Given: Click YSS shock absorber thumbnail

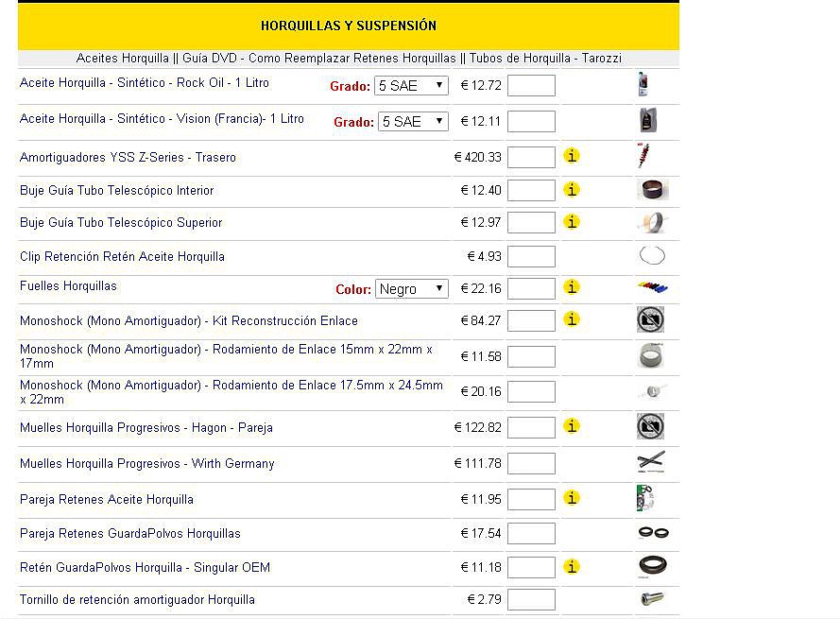Looking at the screenshot, I should [643, 155].
